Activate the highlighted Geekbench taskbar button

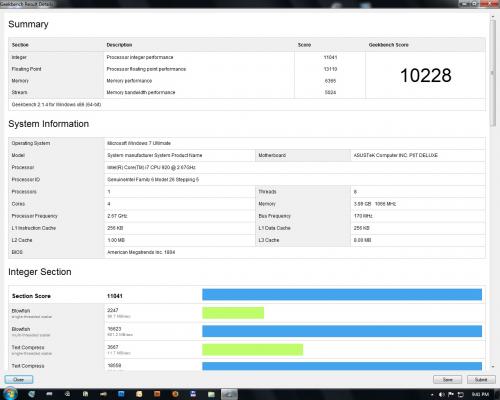tap(229, 394)
